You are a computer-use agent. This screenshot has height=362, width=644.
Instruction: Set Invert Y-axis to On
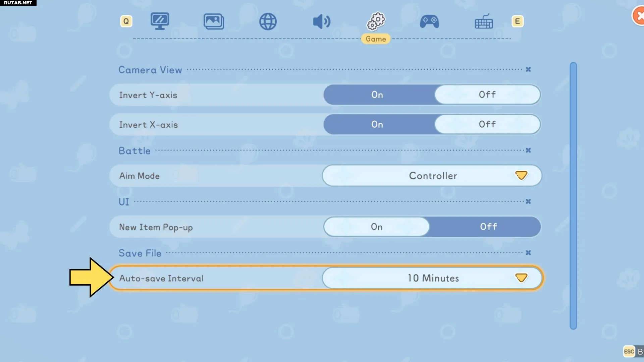pyautogui.click(x=377, y=95)
